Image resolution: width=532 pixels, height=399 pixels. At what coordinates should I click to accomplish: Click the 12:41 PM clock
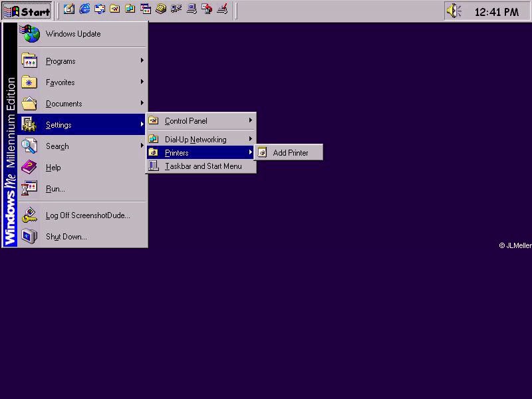(496, 12)
